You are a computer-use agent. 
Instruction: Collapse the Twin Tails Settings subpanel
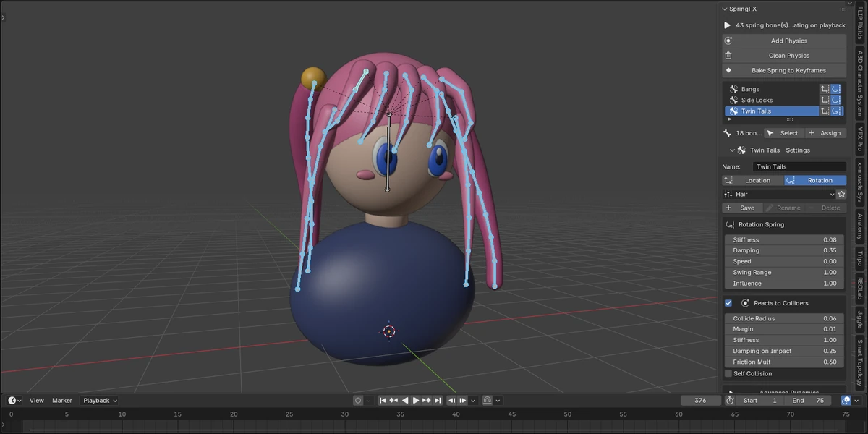point(732,150)
